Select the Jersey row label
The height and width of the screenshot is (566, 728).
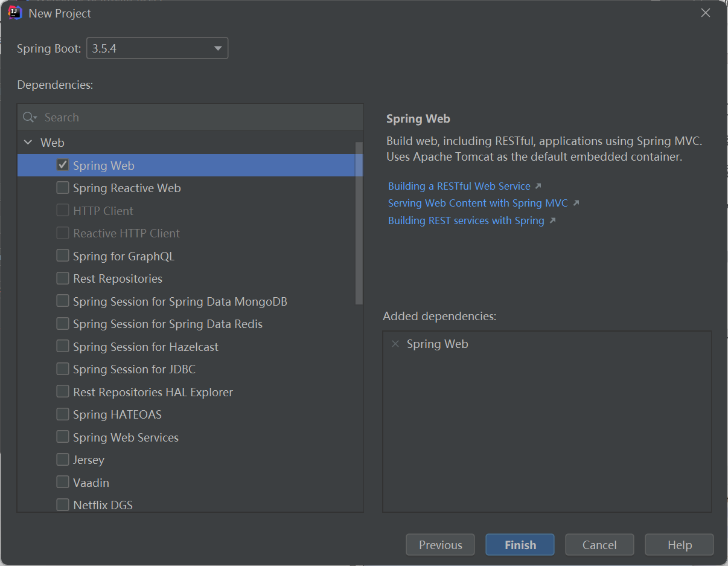[x=89, y=460]
